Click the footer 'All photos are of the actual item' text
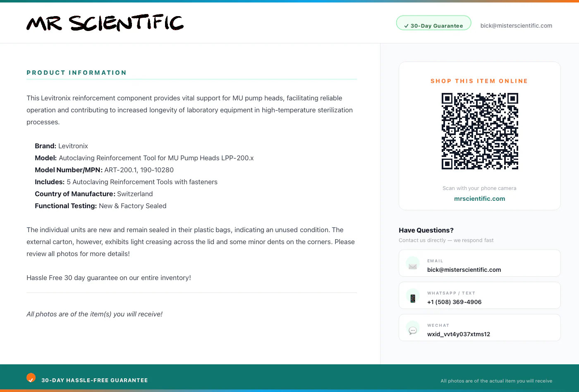Image resolution: width=579 pixels, height=392 pixels. tap(496, 381)
